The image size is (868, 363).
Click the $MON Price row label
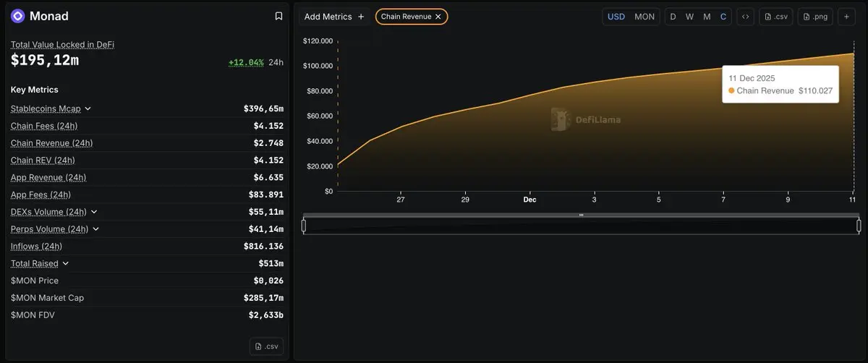[x=35, y=281]
